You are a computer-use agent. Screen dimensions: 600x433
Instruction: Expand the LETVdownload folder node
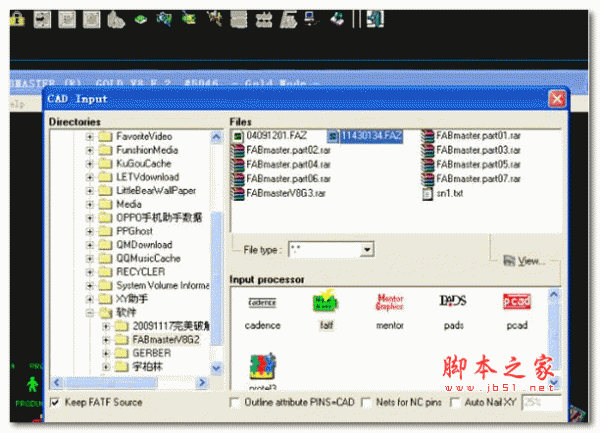(90, 177)
